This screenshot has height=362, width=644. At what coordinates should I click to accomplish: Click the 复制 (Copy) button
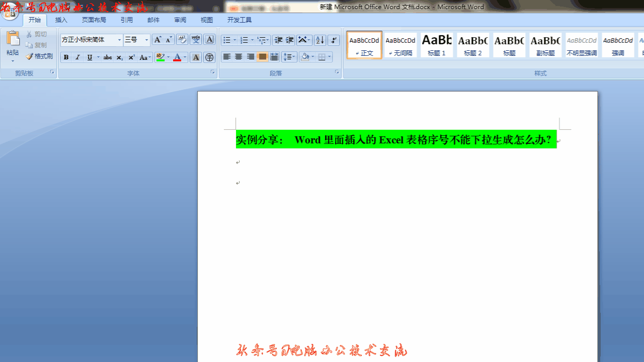point(37,45)
